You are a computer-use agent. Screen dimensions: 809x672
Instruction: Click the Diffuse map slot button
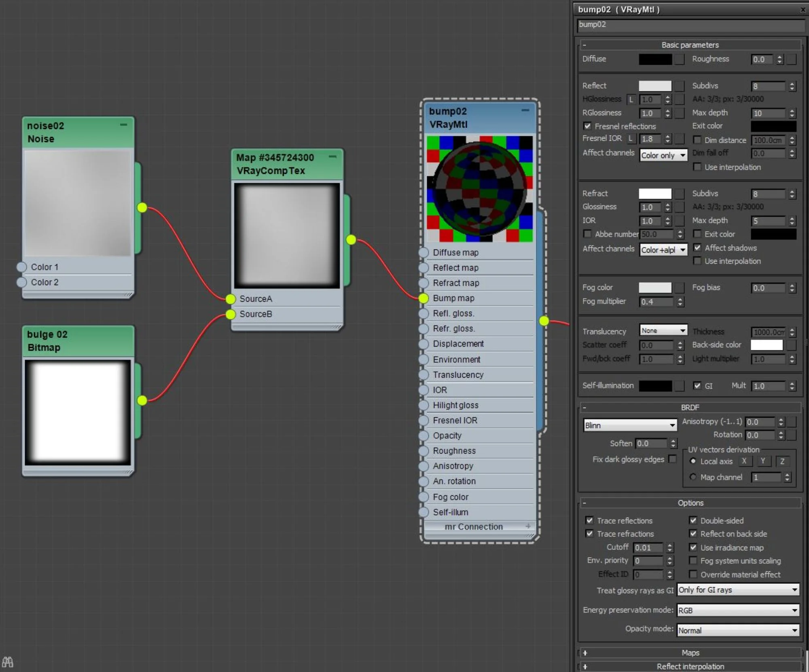coord(680,59)
